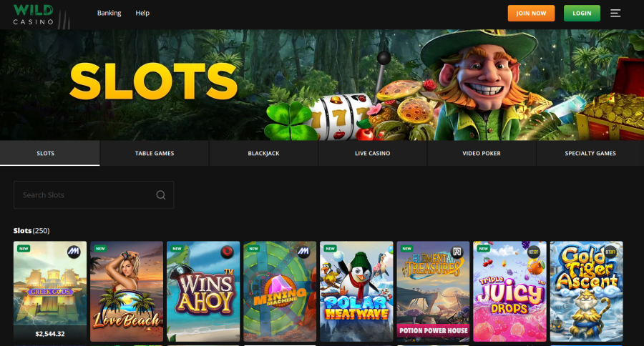Click the NEW tag on Triple Juicy Drops
This screenshot has width=644, height=346.
484,248
